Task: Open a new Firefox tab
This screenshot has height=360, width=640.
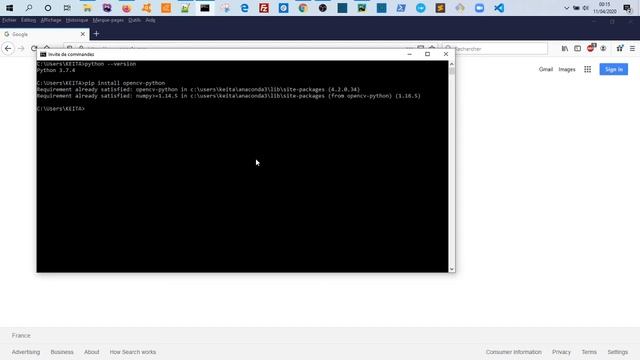Action: tap(96, 34)
